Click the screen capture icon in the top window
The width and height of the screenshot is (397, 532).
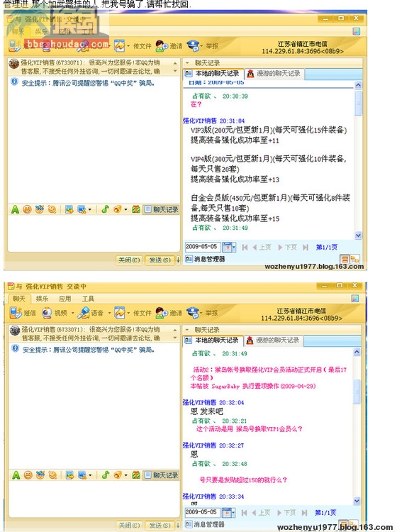coord(82,209)
